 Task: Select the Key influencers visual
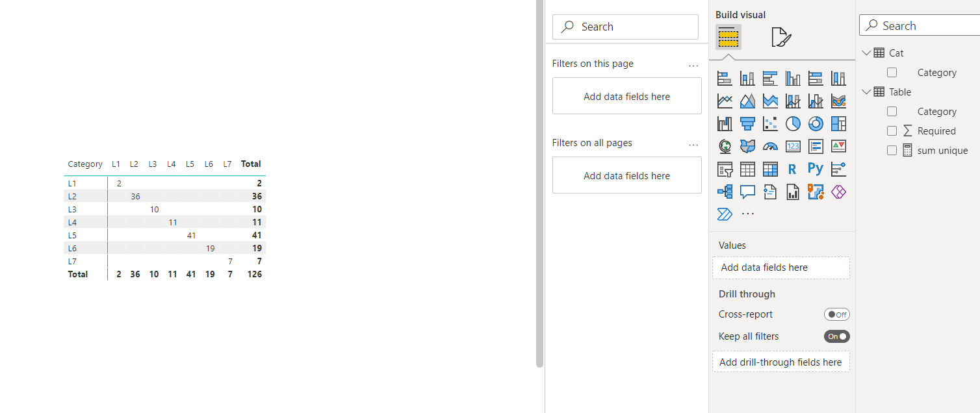click(x=838, y=169)
